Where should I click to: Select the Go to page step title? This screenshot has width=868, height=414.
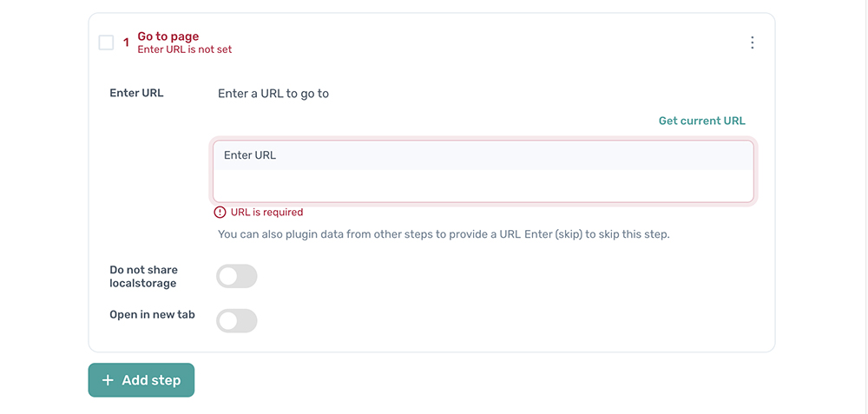point(168,36)
